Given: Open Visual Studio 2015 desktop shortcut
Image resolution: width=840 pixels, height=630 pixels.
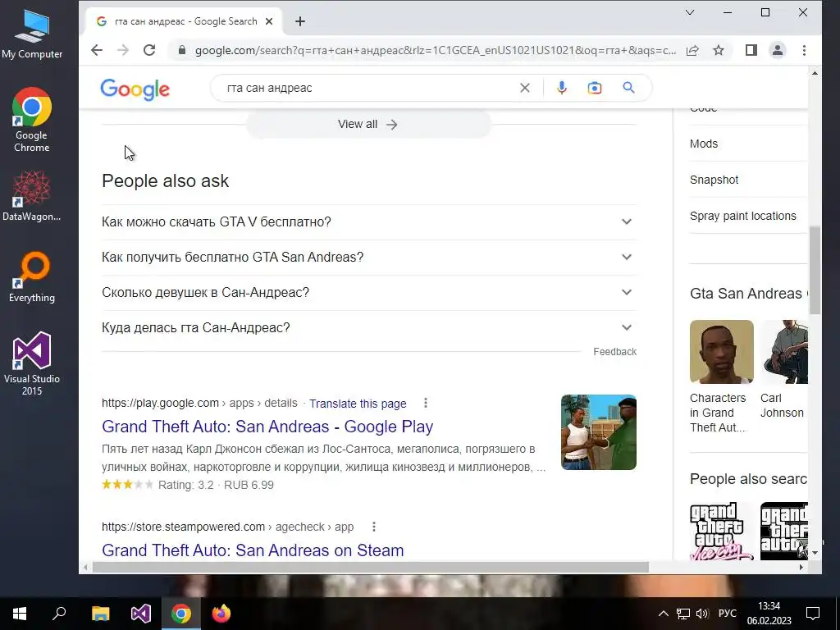Looking at the screenshot, I should tap(32, 363).
